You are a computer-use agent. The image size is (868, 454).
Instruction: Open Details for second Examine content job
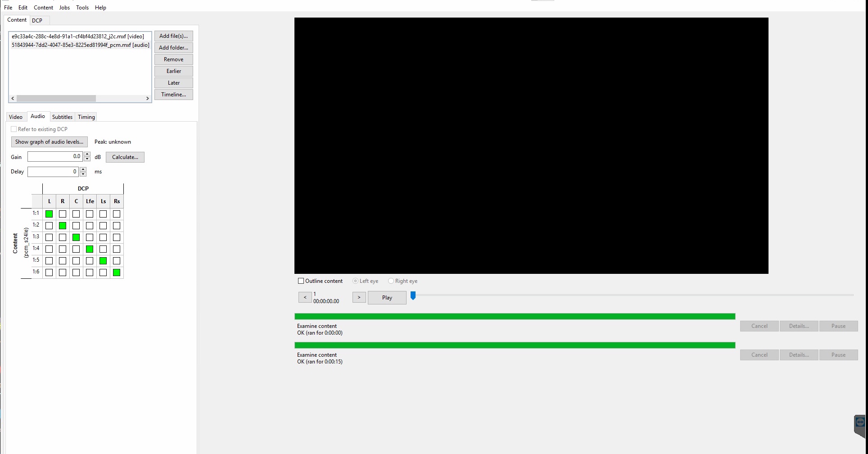799,355
